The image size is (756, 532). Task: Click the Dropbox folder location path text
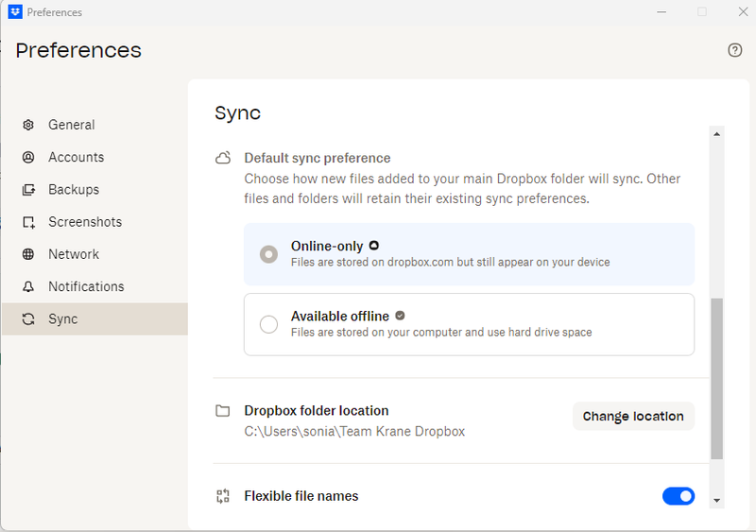[x=354, y=432]
